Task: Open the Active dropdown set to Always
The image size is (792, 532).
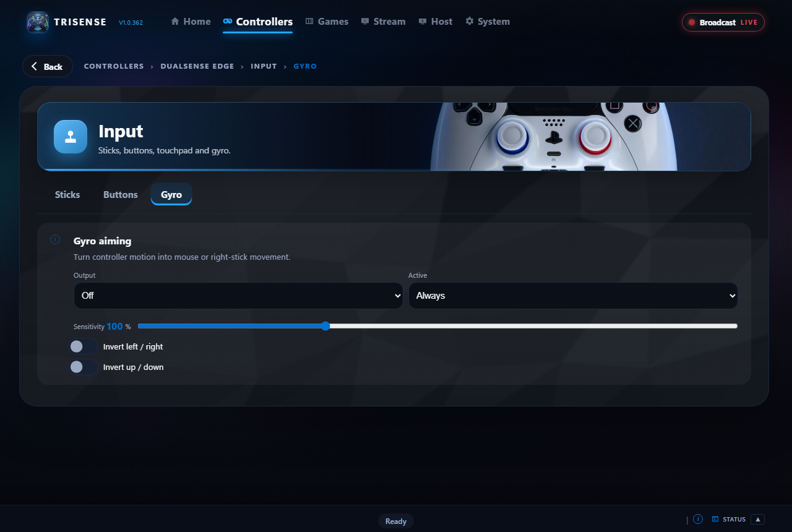Action: (573, 296)
